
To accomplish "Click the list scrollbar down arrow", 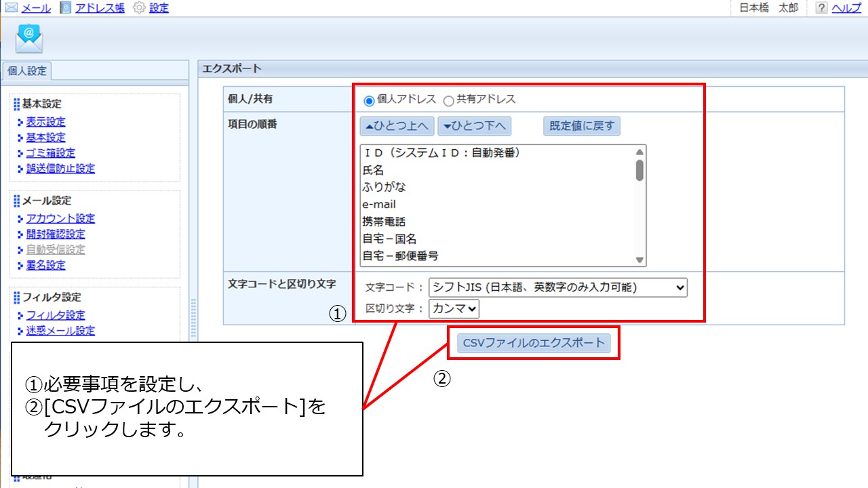I will click(x=639, y=260).
